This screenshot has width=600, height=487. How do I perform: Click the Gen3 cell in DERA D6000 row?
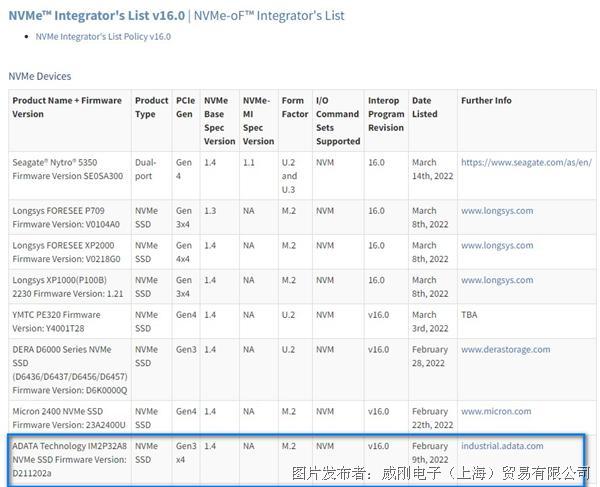(186, 370)
